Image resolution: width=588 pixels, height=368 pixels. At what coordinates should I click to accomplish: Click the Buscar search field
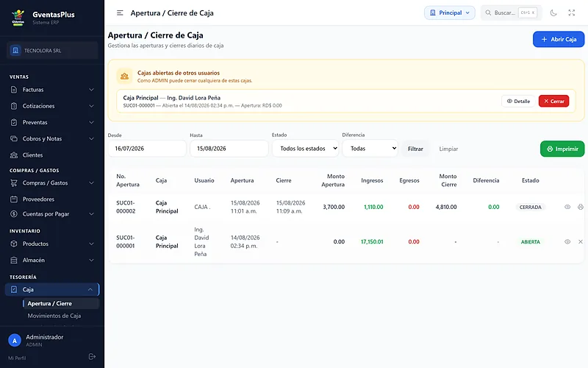click(x=512, y=13)
